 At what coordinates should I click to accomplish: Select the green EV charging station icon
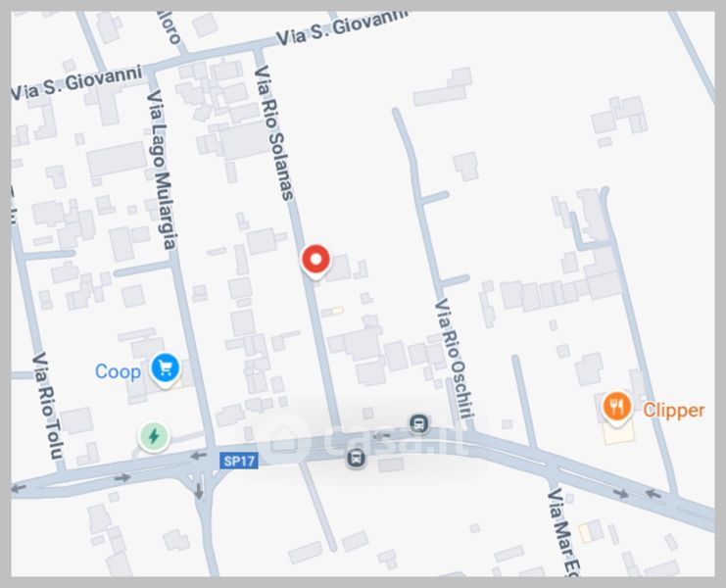(154, 436)
